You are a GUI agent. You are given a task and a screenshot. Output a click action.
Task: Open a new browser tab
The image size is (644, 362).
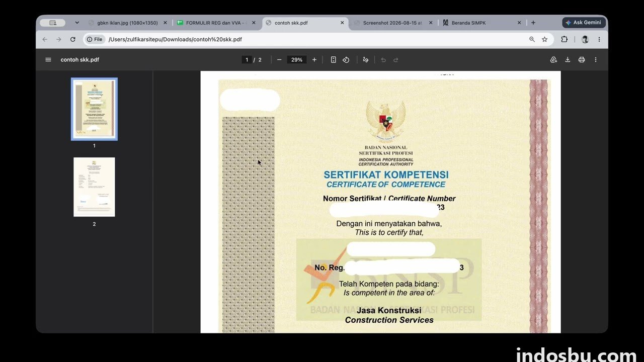[x=533, y=23]
